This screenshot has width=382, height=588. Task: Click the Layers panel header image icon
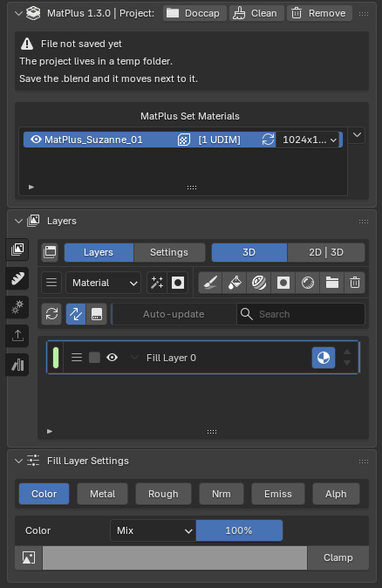point(33,221)
